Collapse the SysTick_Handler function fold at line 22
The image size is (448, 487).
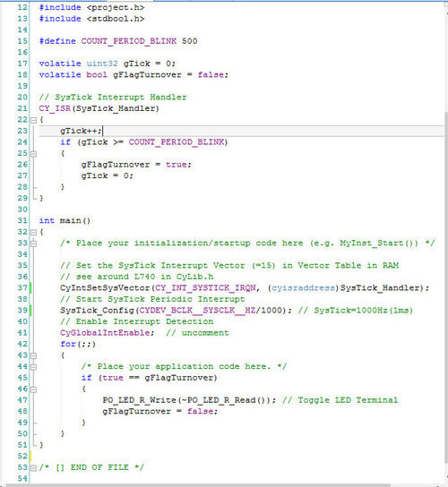pyautogui.click(x=33, y=120)
